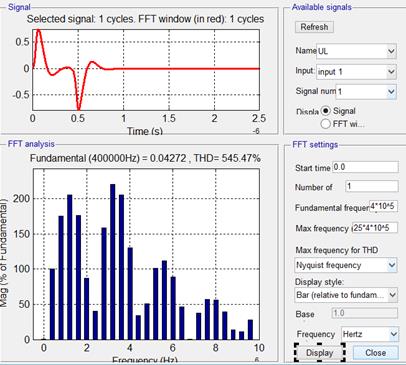Click the negative peak of signal waveform

[x=79, y=109]
